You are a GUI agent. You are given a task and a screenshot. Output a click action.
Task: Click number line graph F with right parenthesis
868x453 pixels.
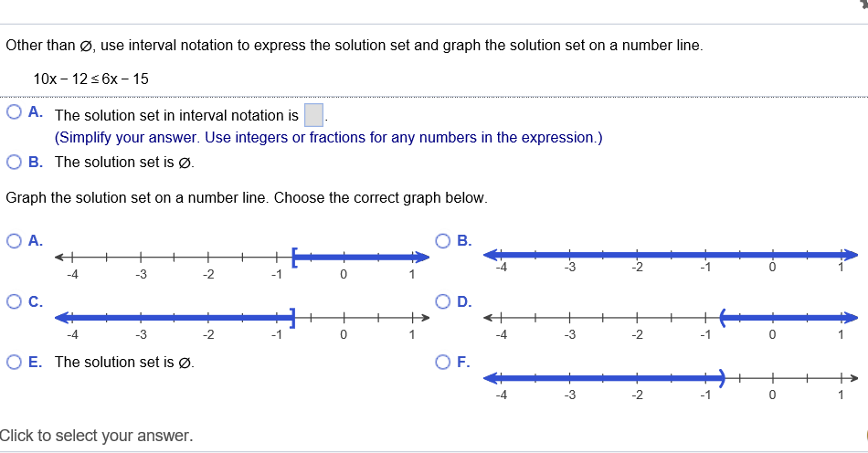click(x=671, y=385)
